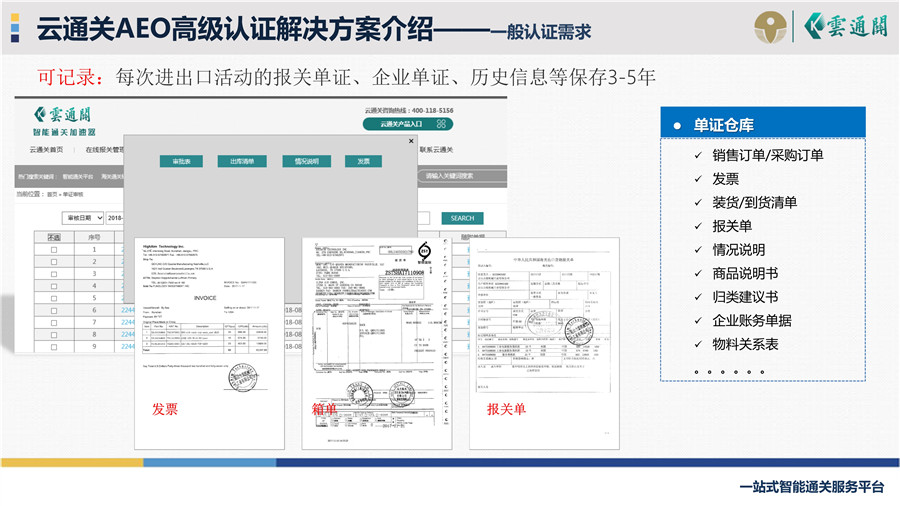Click 物料关系表 in the list
The width and height of the screenshot is (900, 506).
pyautogui.click(x=745, y=344)
